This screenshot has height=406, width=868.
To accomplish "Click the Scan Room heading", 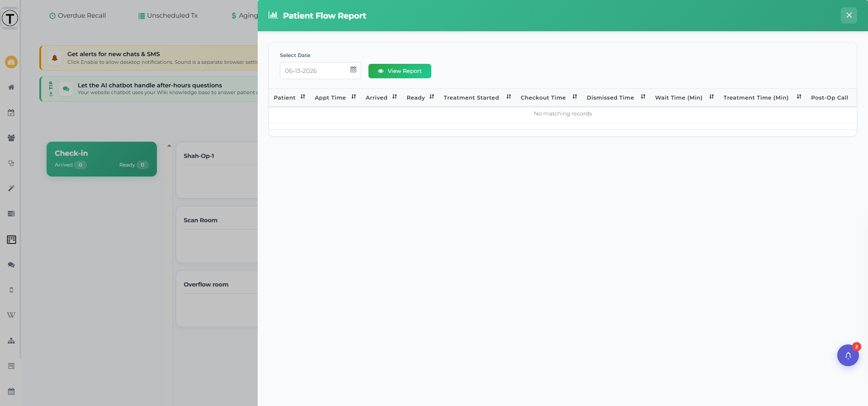I will click(200, 220).
